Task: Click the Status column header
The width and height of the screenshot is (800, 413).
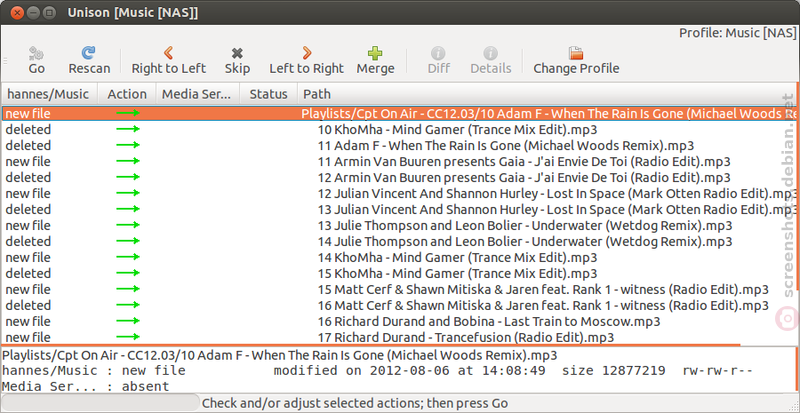Action: pyautogui.click(x=268, y=94)
